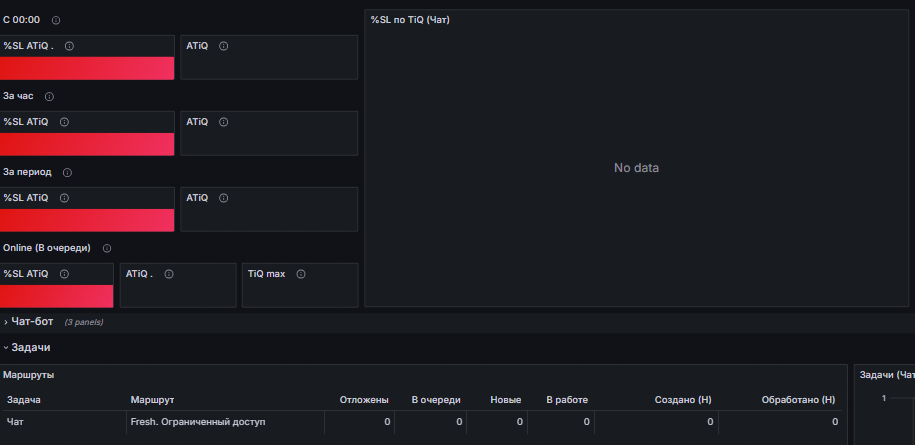
Task: Sort table by 'Создано (Н)' column
Action: pos(683,400)
